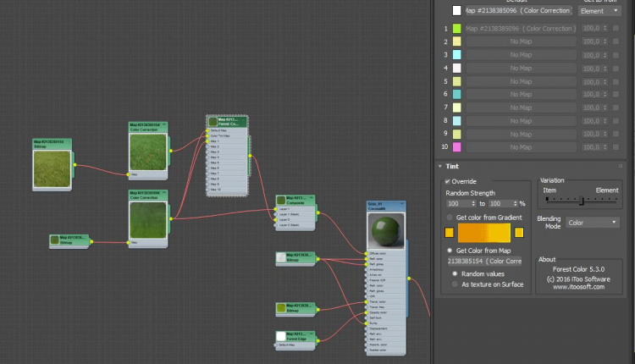Click the pink color swatch for slot 10

[456, 148]
